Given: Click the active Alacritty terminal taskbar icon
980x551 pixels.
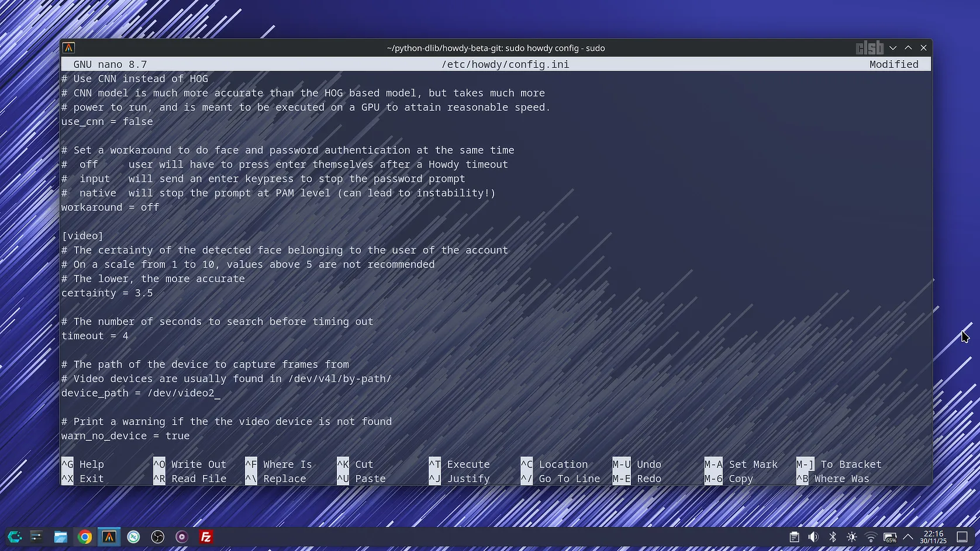Looking at the screenshot, I should point(109,537).
